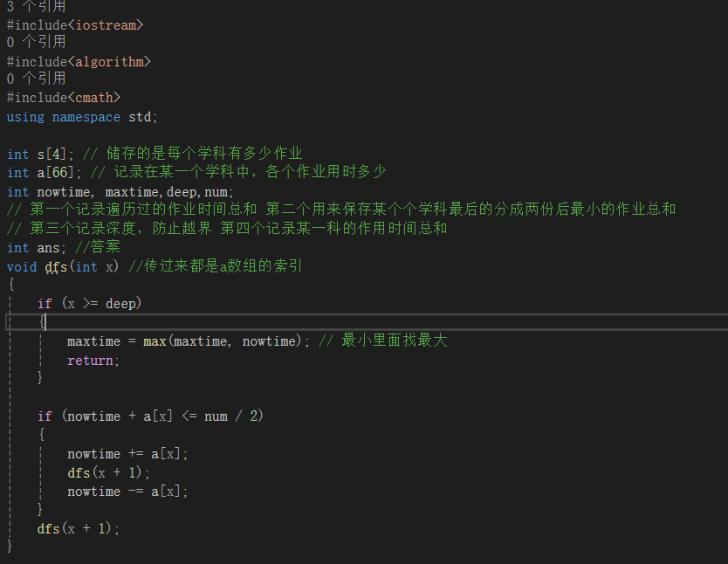The height and width of the screenshot is (564, 728).
Task: Click the 'ans' variable declaration
Action: click(x=48, y=248)
